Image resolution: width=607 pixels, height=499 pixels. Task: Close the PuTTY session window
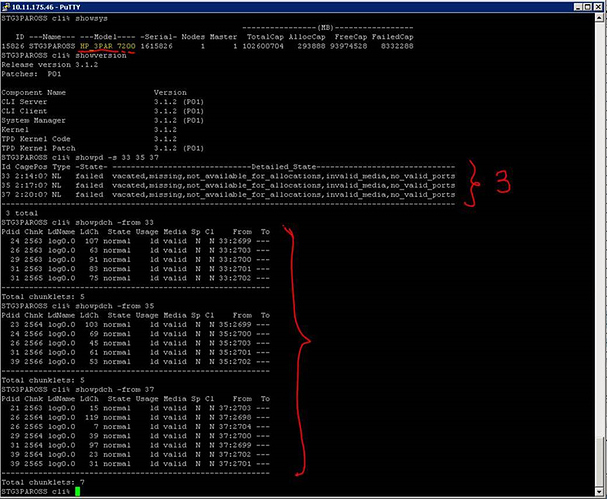click(597, 7)
